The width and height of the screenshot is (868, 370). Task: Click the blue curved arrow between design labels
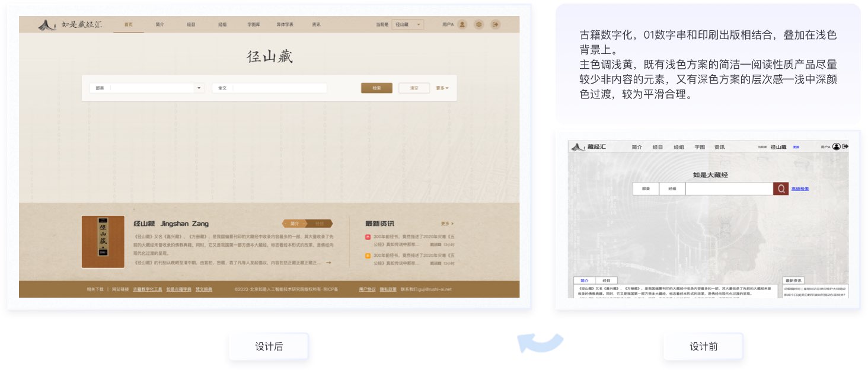pyautogui.click(x=540, y=342)
